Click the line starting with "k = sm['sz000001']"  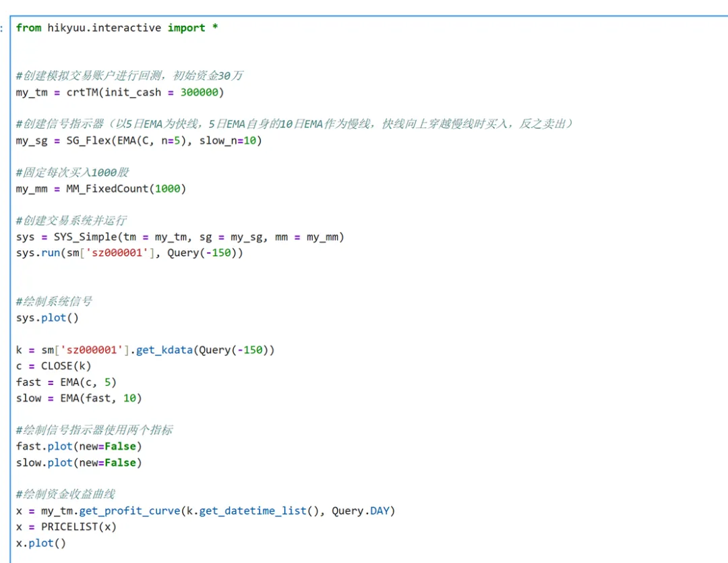146,350
